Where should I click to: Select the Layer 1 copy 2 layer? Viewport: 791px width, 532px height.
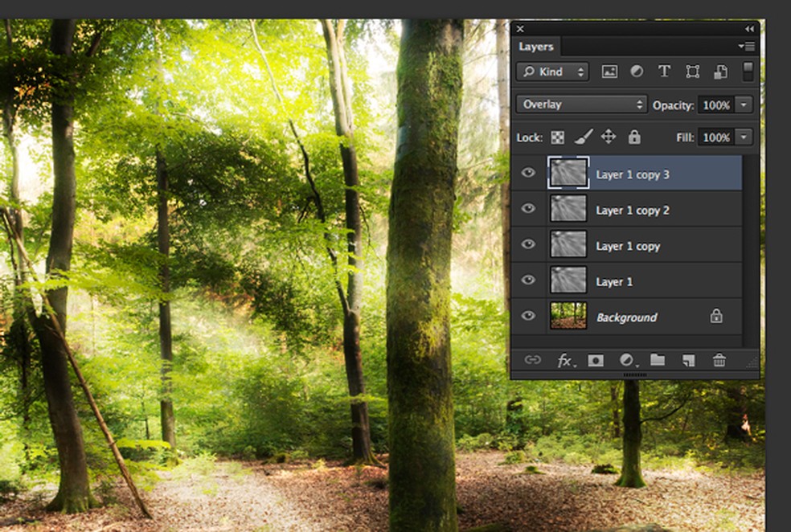click(633, 211)
